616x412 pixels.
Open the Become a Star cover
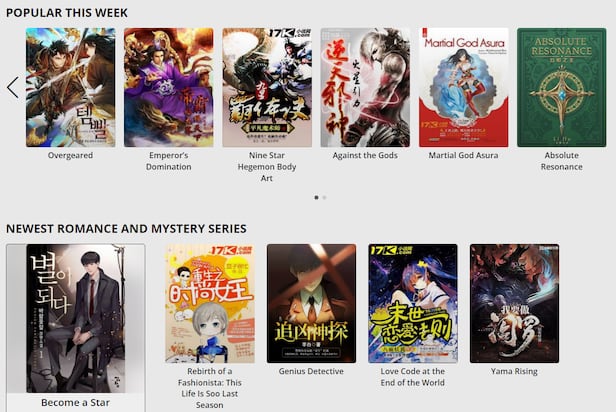pyautogui.click(x=76, y=318)
